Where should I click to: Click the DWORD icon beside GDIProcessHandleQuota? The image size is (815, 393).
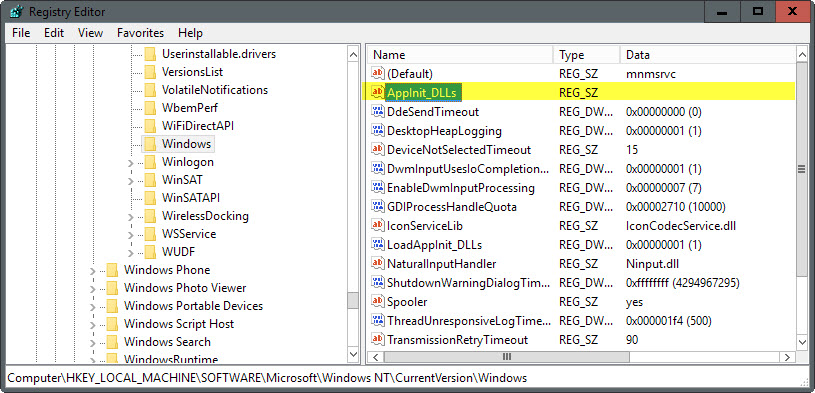click(x=377, y=206)
